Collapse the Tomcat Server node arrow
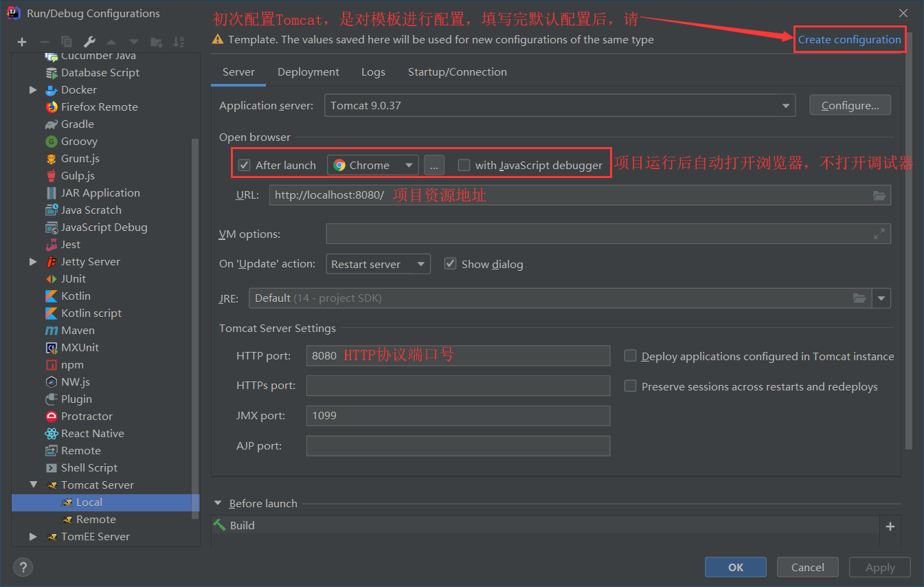The height and width of the screenshot is (587, 924). click(x=33, y=485)
